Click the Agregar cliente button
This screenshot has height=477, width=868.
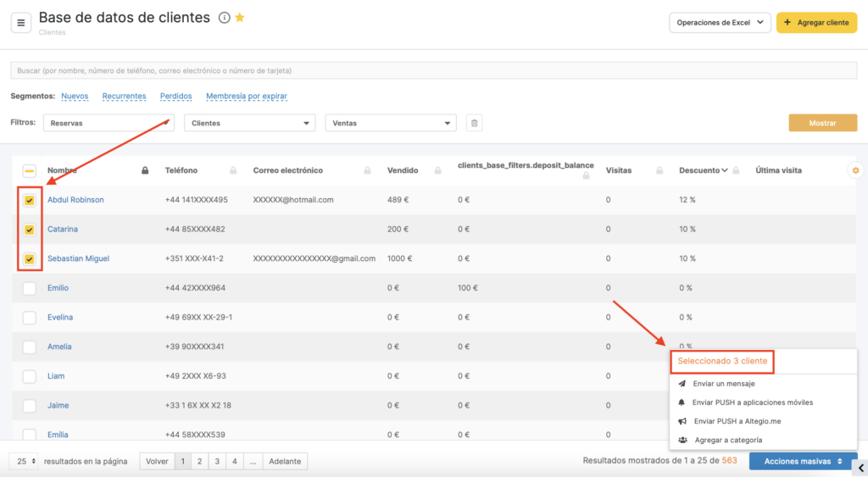click(816, 23)
